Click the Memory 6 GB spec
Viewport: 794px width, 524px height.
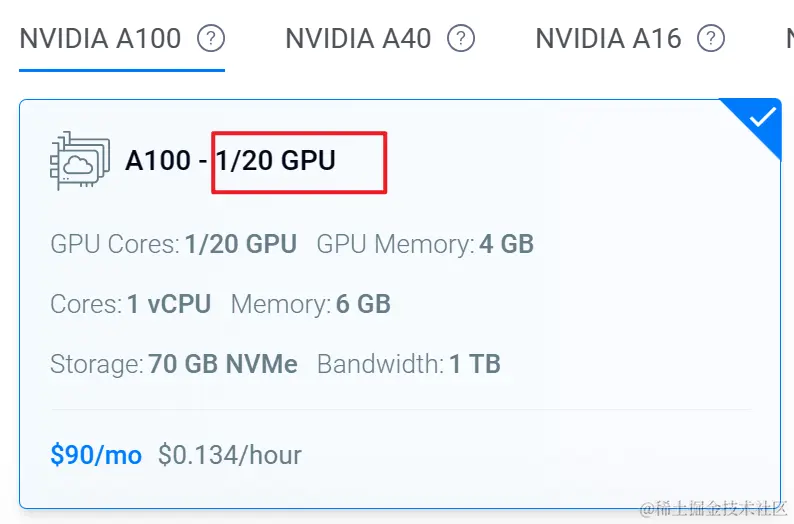310,304
